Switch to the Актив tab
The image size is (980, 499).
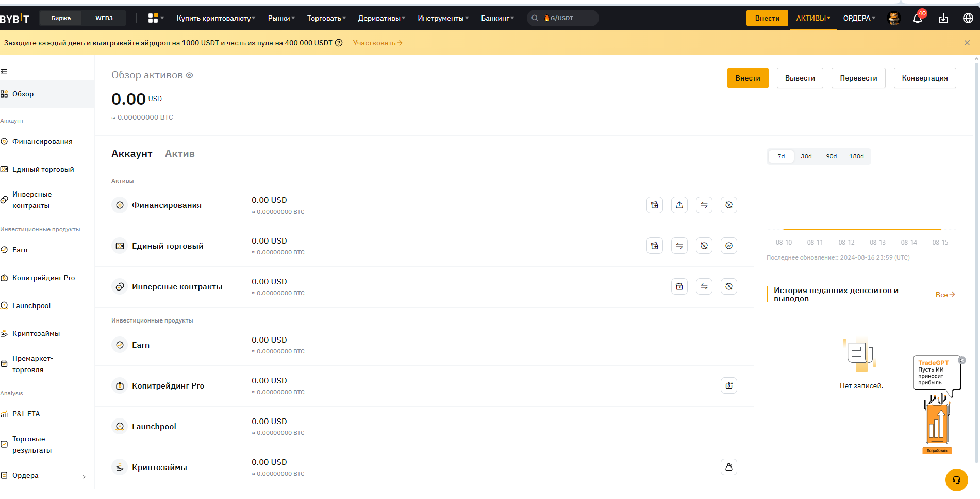(180, 153)
